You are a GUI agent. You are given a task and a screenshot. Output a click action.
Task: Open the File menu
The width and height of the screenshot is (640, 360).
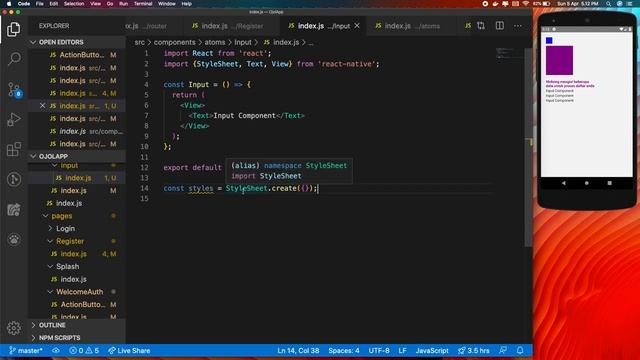pyautogui.click(x=40, y=4)
